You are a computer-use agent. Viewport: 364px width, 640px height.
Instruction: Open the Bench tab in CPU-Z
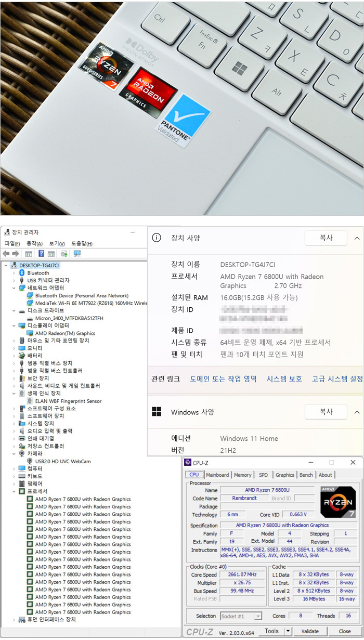click(x=306, y=475)
